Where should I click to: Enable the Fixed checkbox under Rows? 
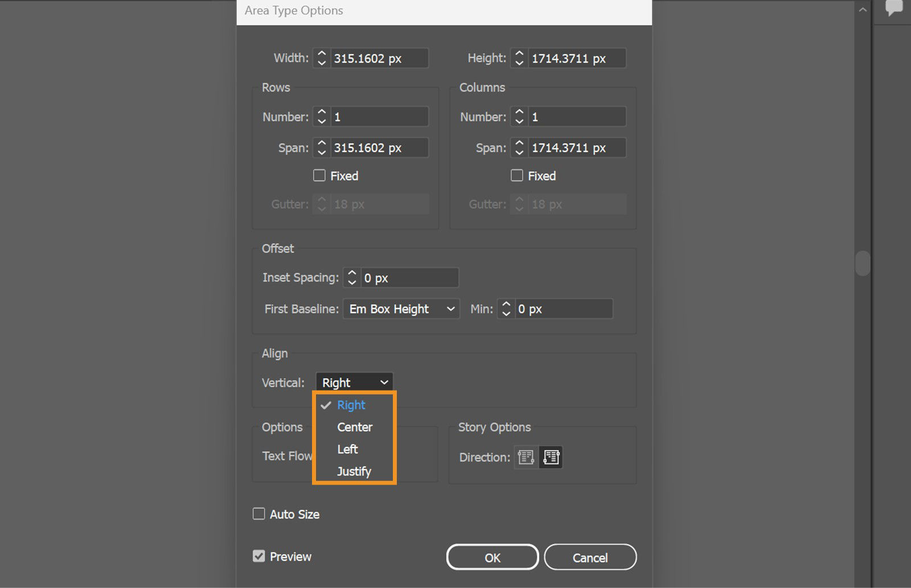click(x=319, y=175)
